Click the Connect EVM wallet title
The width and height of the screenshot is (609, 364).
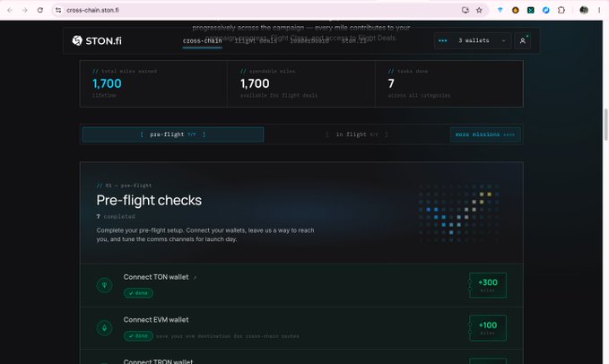pos(156,320)
